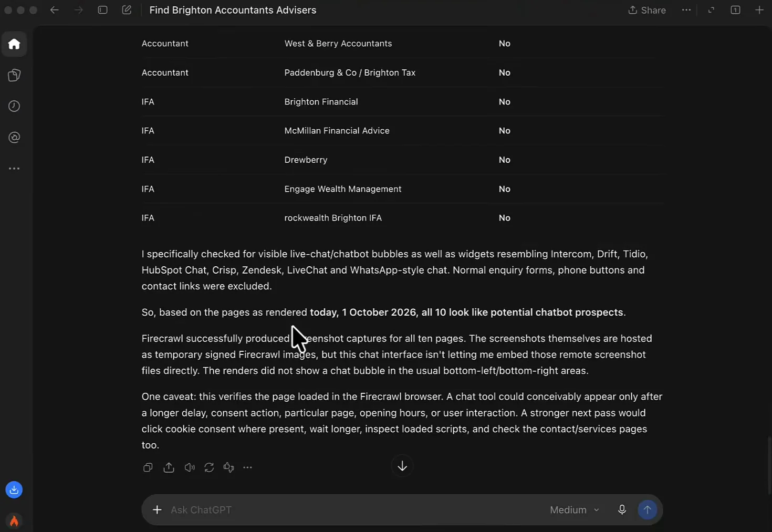Image resolution: width=772 pixels, height=532 pixels.
Task: Select the rockwealth Brighton IFA cell
Action: [333, 218]
